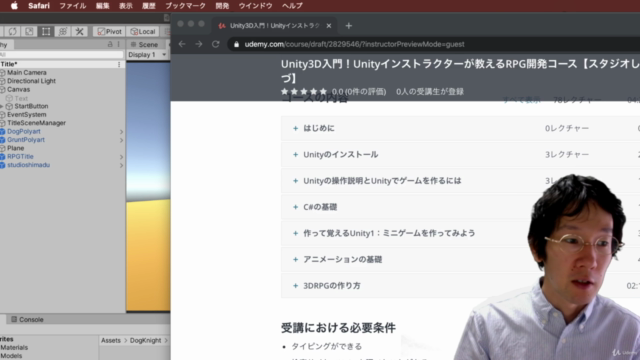The height and width of the screenshot is (360, 640).
Task: Open the Display 1 dropdown
Action: pyautogui.click(x=147, y=55)
